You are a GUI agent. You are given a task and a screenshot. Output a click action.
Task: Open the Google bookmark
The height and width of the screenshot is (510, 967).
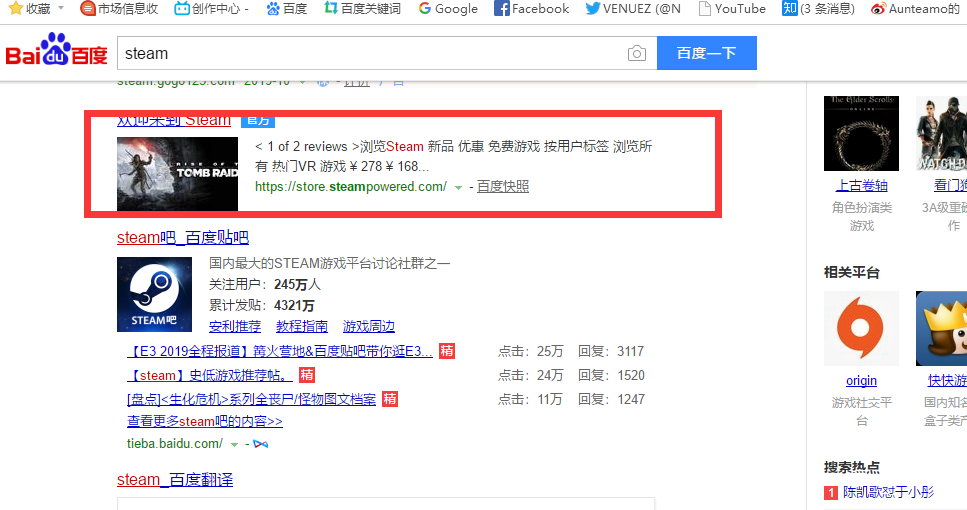pyautogui.click(x=448, y=9)
